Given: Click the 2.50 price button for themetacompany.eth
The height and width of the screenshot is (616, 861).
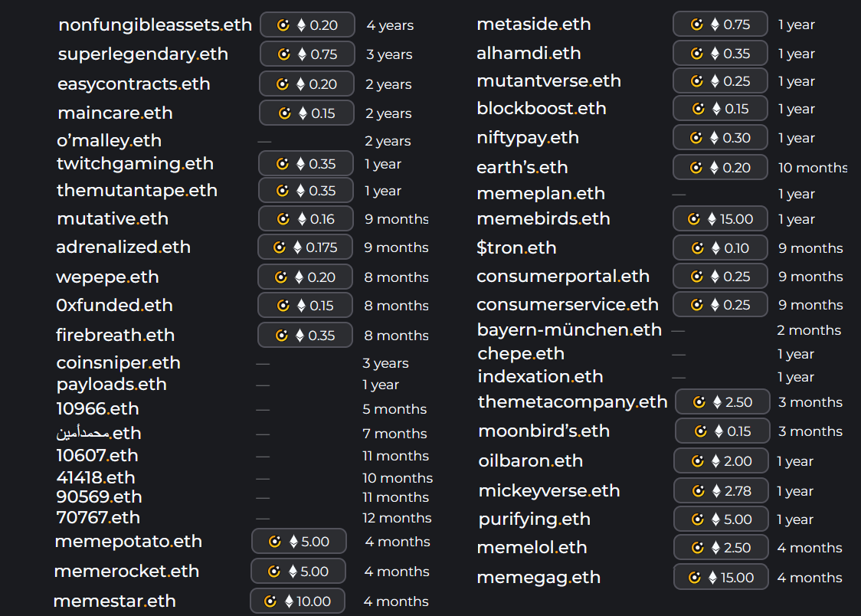Looking at the screenshot, I should click(x=722, y=402).
